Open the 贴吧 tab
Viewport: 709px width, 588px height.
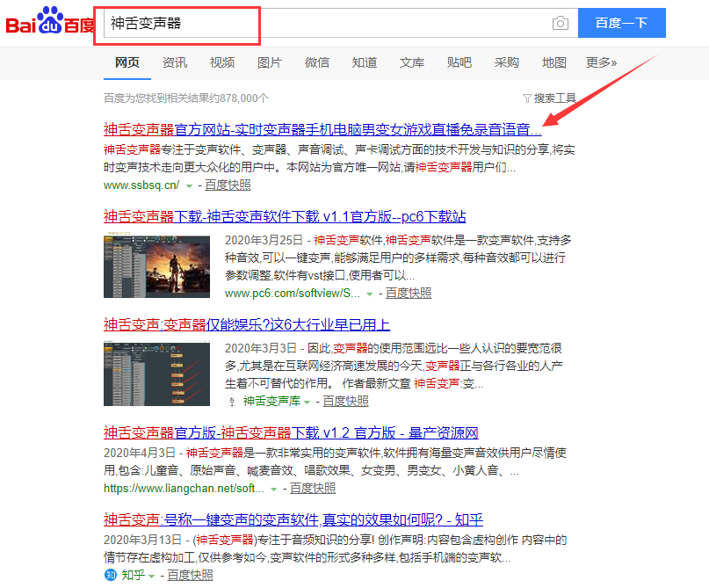(x=459, y=62)
